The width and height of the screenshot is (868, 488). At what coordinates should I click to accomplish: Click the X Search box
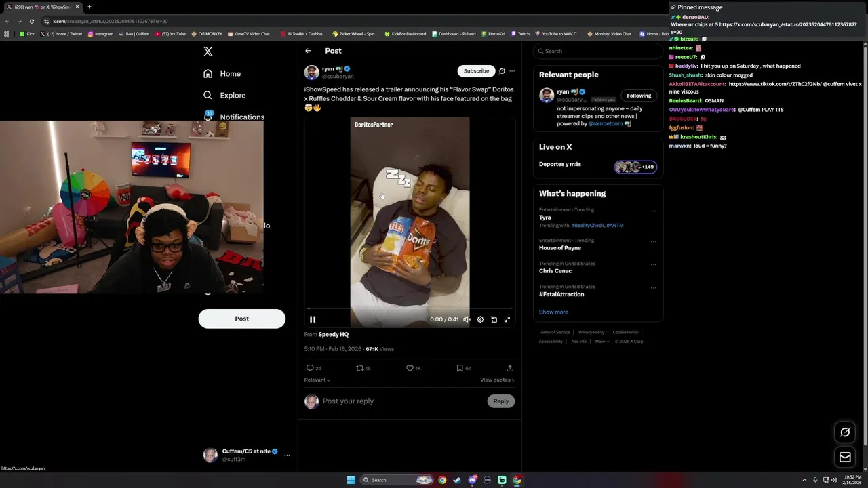[x=597, y=51]
